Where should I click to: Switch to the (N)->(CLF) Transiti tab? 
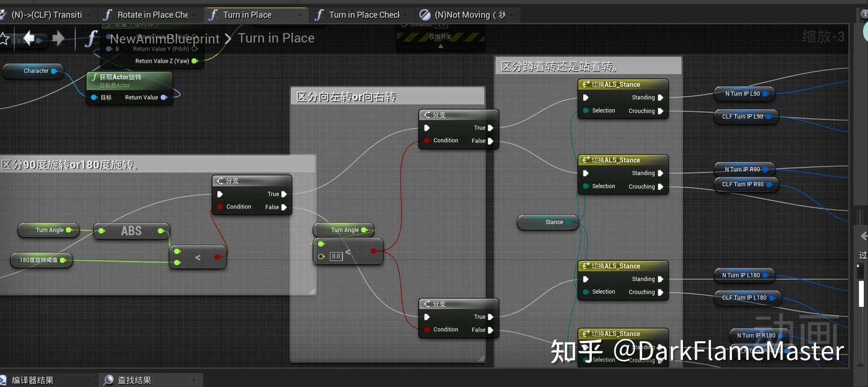pyautogui.click(x=46, y=14)
